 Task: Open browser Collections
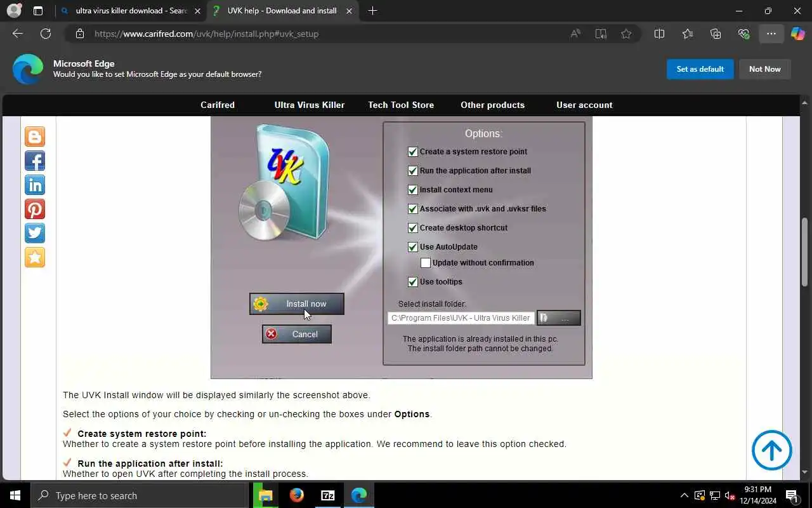point(716,34)
